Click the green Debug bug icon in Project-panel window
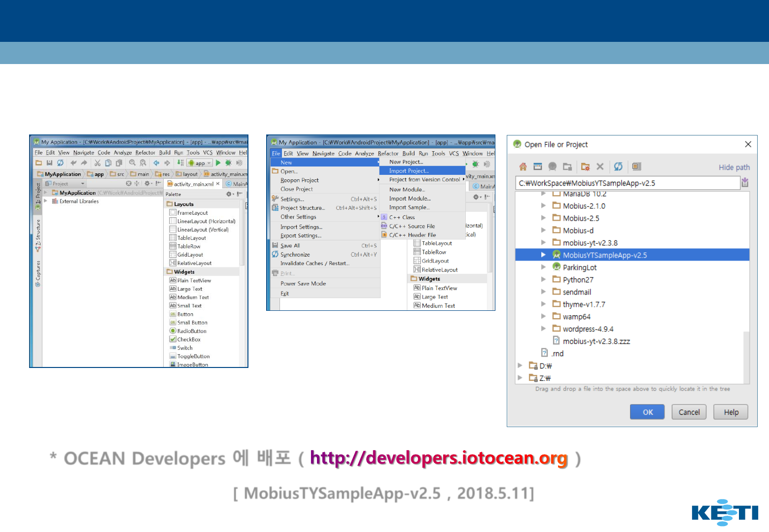This screenshot has width=769, height=532. (228, 163)
